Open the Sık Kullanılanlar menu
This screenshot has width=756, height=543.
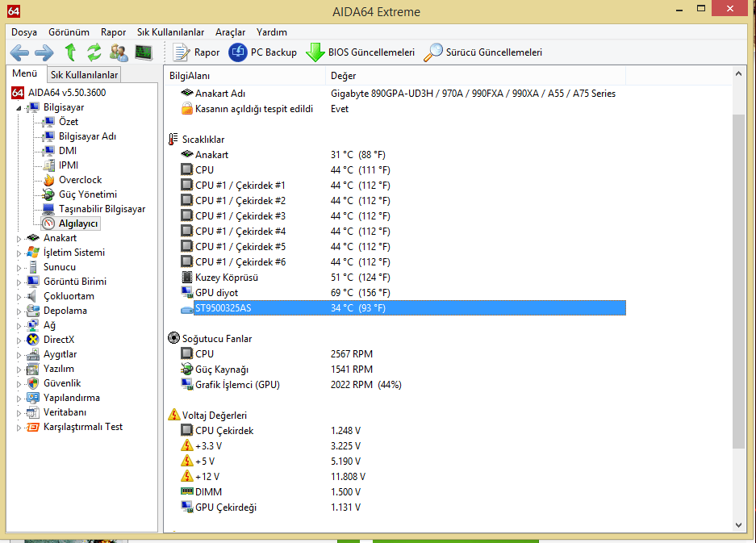pyautogui.click(x=171, y=32)
